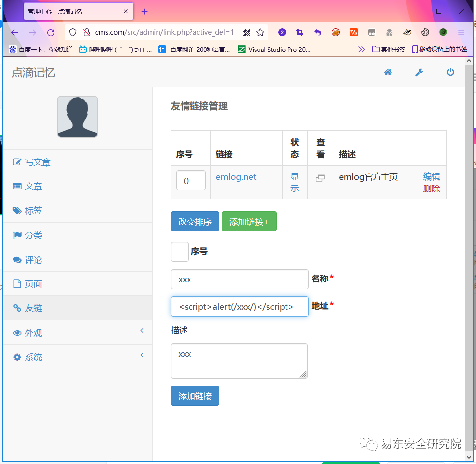Submit with the blue 添加链接 button
476x464 pixels.
coord(195,396)
